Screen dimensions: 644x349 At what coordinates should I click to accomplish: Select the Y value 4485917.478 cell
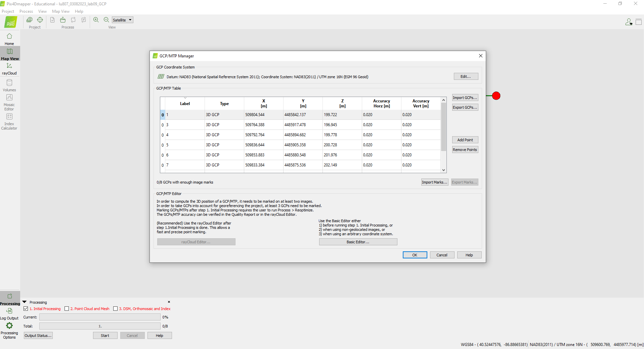[x=303, y=125]
